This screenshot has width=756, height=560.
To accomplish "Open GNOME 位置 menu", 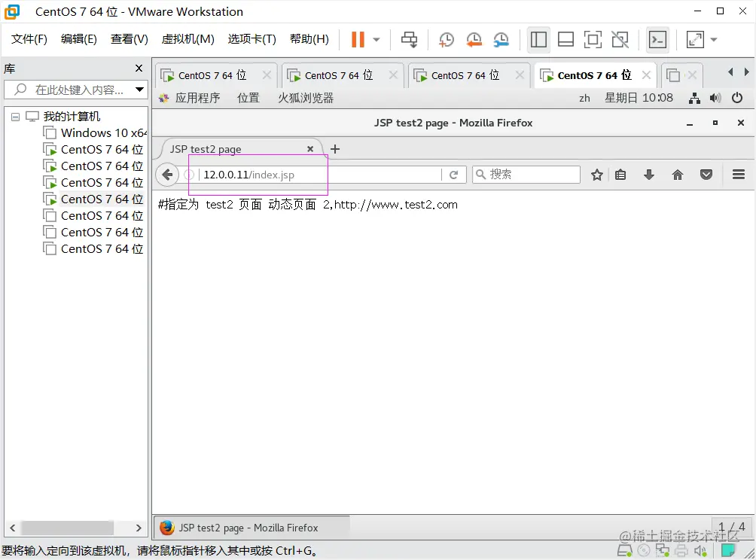I will [248, 99].
